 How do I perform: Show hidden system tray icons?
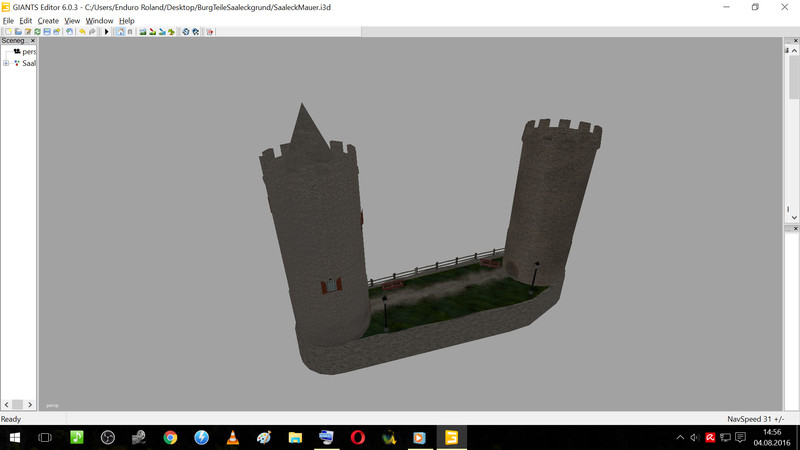[680, 437]
